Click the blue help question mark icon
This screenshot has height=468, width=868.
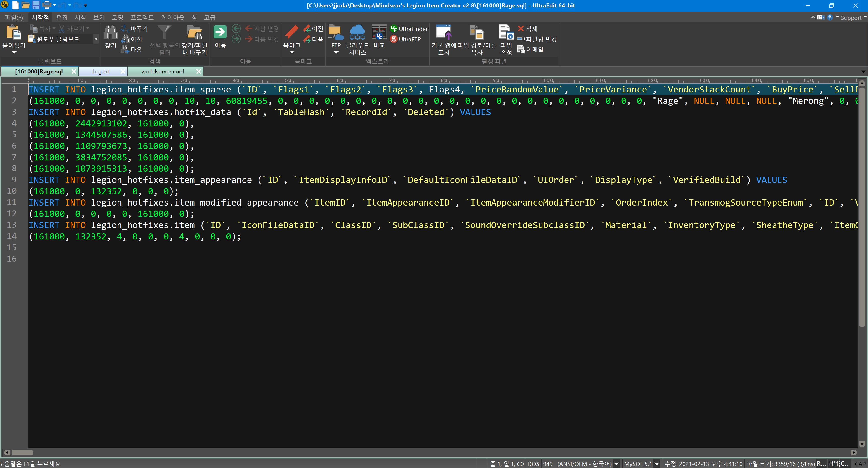(x=830, y=17)
